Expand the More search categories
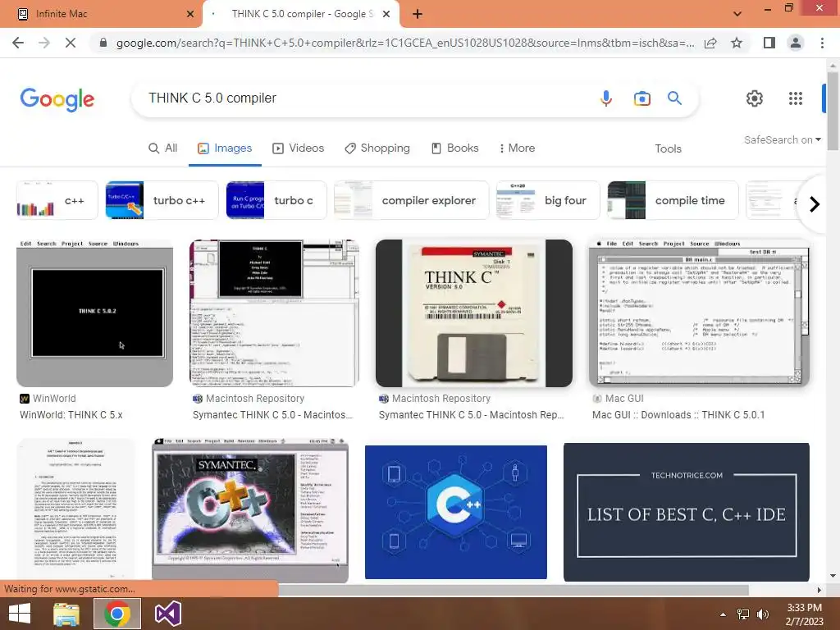 coord(517,148)
